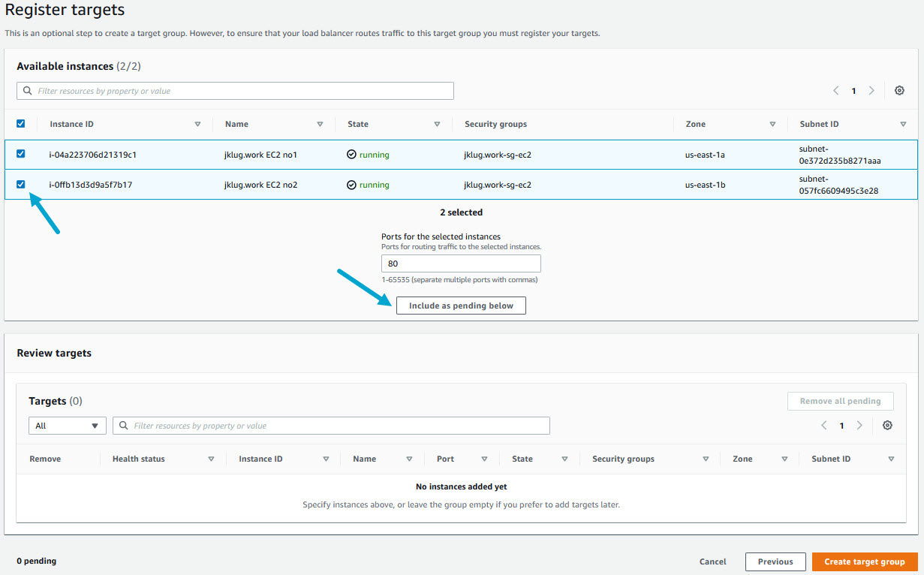This screenshot has height=575, width=924.
Task: Sort Targets by Health status column
Action: [x=211, y=459]
